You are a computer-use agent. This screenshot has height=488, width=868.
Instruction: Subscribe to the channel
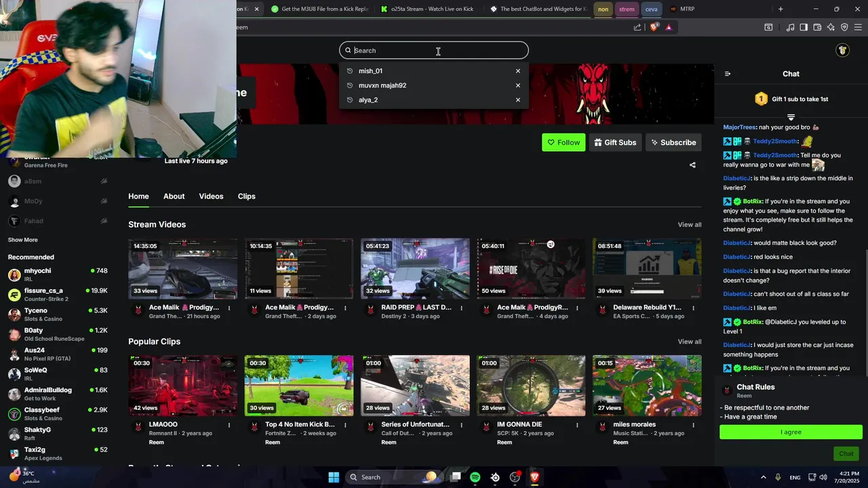point(673,142)
